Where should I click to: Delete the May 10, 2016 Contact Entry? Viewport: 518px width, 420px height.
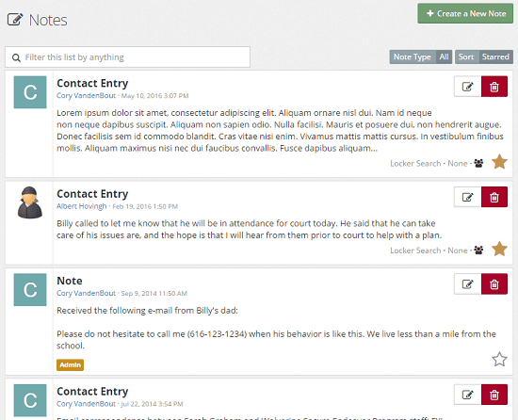click(x=494, y=87)
